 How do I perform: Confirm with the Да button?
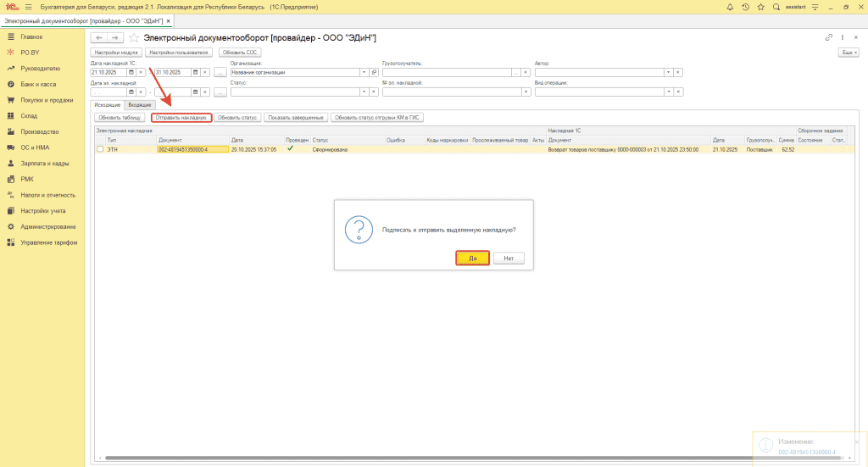click(472, 258)
